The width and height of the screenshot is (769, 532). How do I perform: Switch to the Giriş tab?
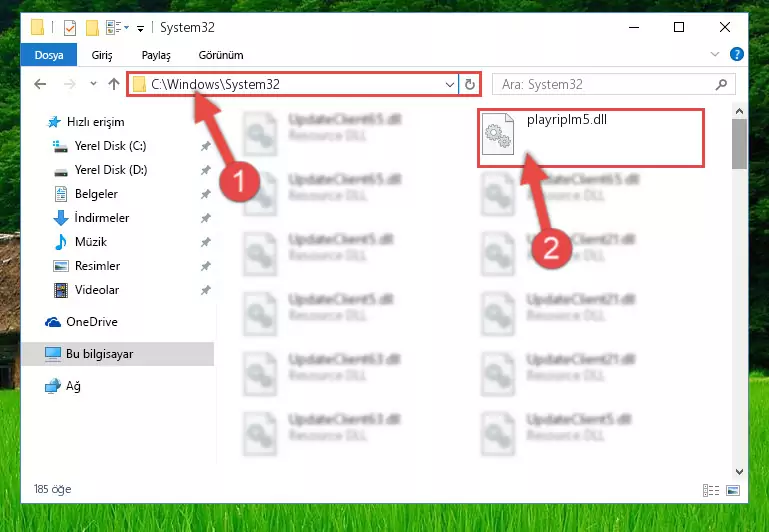click(x=102, y=55)
